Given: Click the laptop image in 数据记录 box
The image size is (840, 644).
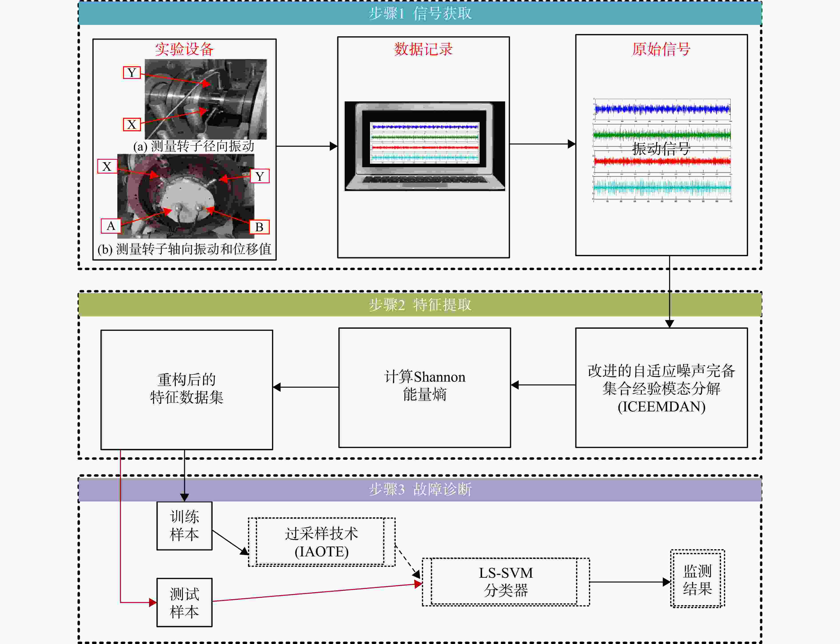Looking at the screenshot, I should (x=424, y=146).
